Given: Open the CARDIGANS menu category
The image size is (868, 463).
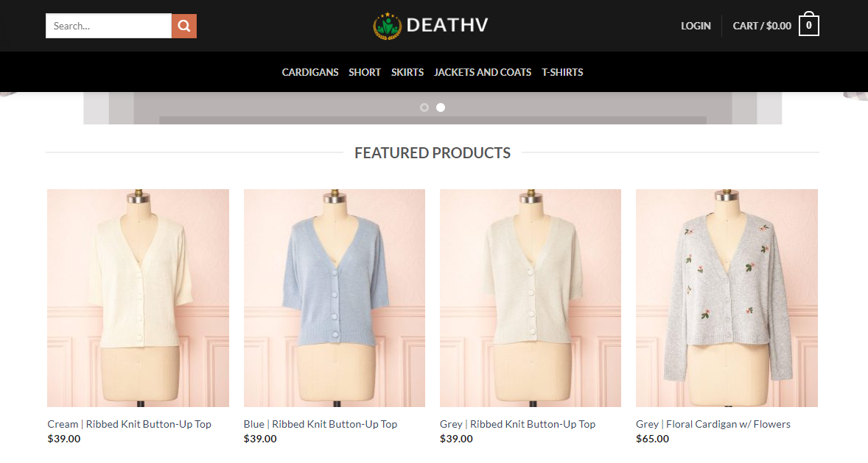Looking at the screenshot, I should [x=310, y=72].
